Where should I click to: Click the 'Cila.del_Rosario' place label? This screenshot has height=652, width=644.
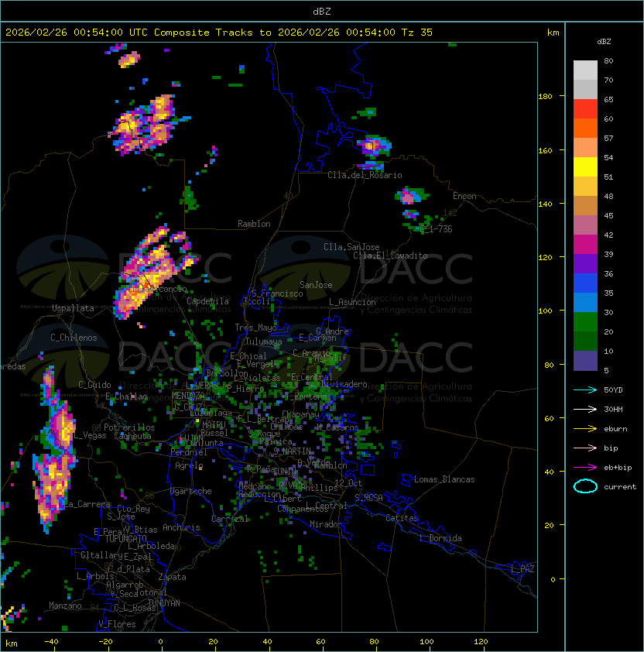tap(365, 175)
